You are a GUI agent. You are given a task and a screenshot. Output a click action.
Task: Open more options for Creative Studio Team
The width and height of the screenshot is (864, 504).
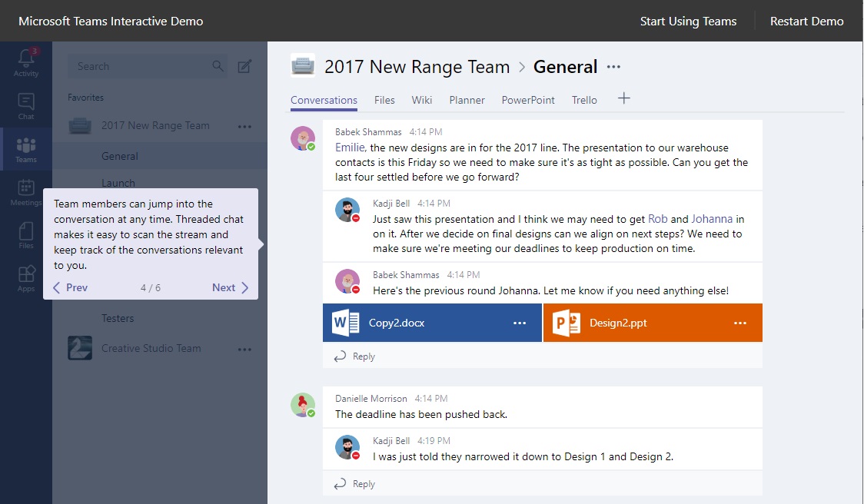click(x=244, y=350)
